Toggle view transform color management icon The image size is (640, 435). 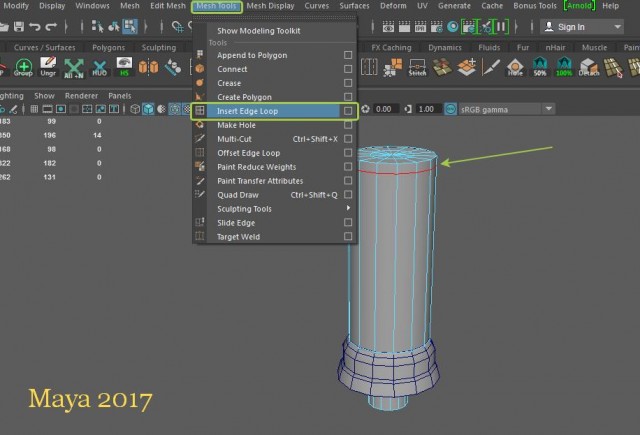450,109
